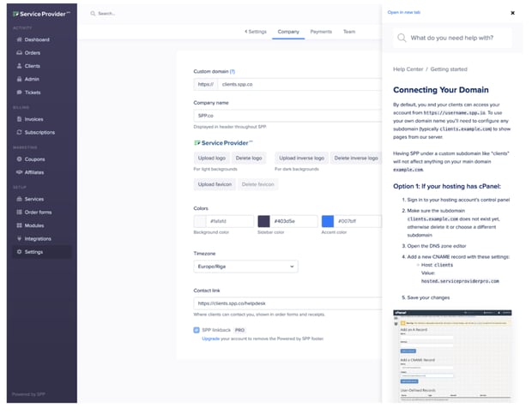Open Dashboard icon in sidebar
The image size is (532, 414).
coord(20,39)
